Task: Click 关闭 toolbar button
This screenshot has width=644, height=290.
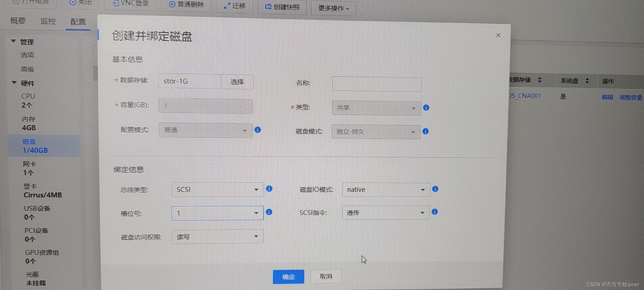Action: click(x=80, y=3)
